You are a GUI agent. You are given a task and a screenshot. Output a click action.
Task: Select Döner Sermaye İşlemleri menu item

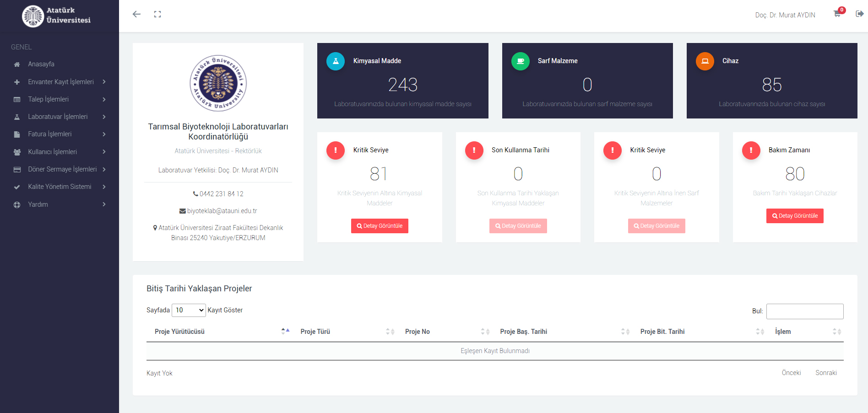coord(62,169)
